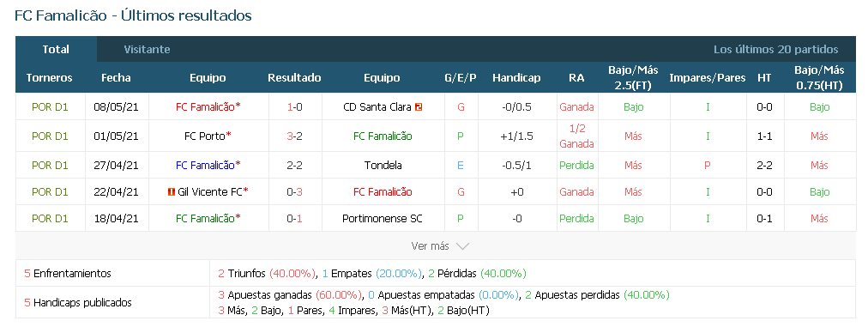Click the Impares/Pares column header
The width and height of the screenshot is (868, 327).
(708, 77)
